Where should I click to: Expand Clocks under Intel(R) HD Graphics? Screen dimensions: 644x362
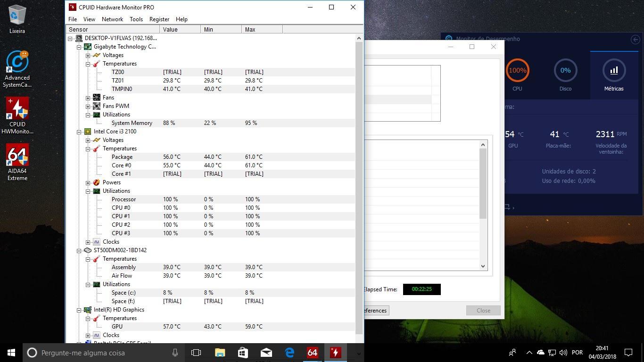click(x=88, y=335)
